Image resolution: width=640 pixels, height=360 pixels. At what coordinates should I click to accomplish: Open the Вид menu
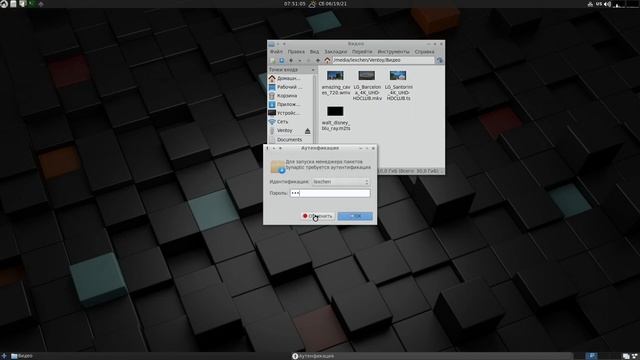coord(314,52)
